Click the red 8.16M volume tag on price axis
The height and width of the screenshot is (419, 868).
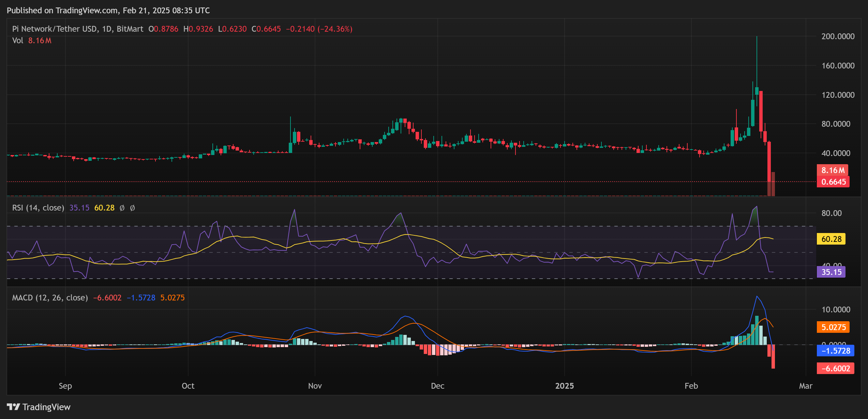pyautogui.click(x=832, y=170)
